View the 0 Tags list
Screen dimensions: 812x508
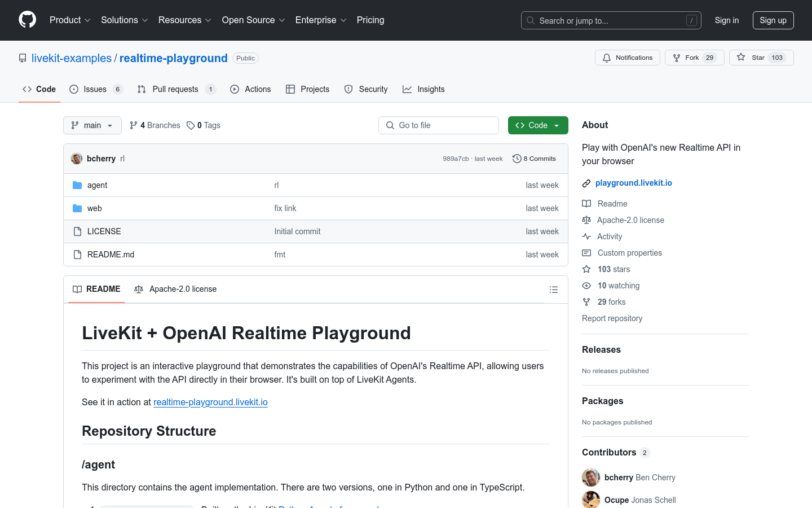point(204,125)
